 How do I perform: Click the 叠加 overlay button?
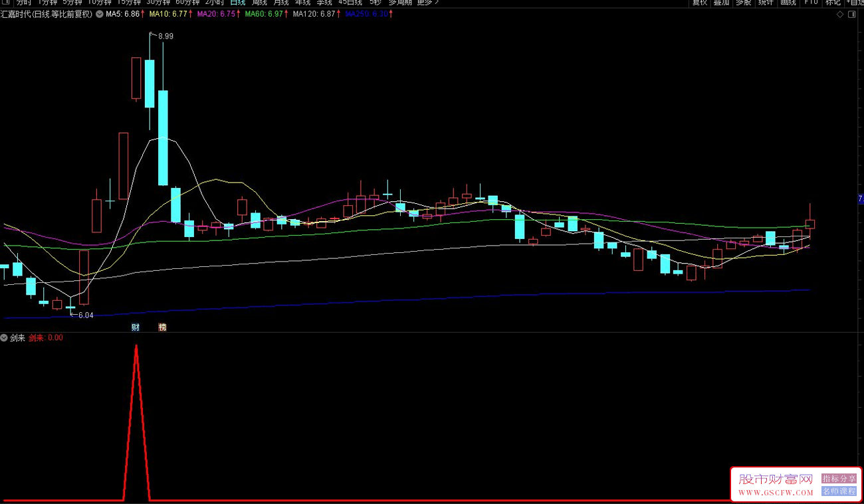[722, 3]
